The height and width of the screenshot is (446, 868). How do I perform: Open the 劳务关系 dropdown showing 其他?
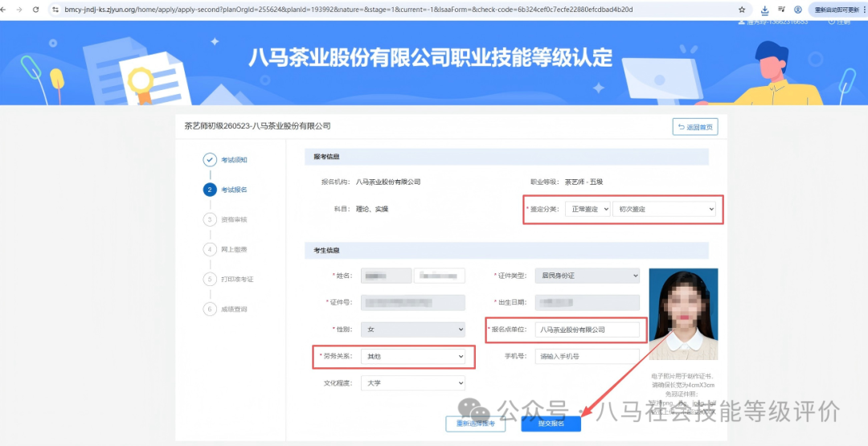tap(413, 357)
